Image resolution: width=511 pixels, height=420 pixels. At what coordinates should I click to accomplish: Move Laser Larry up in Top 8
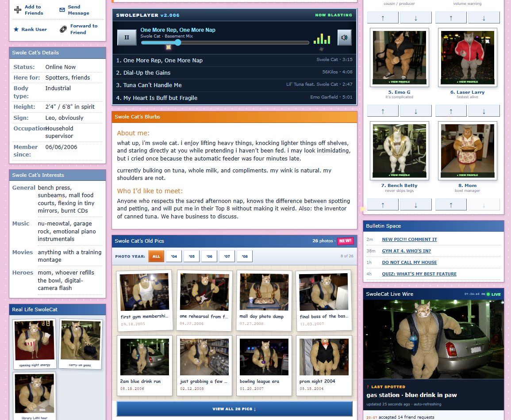[451, 111]
